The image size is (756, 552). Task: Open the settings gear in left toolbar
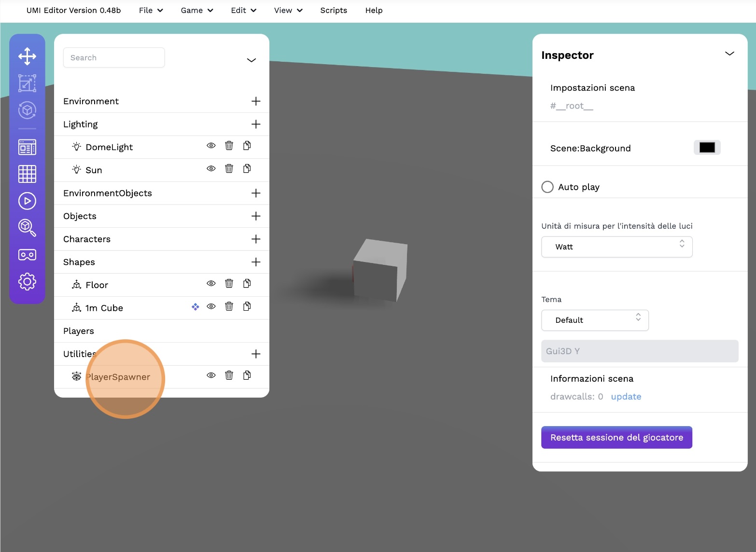[27, 281]
